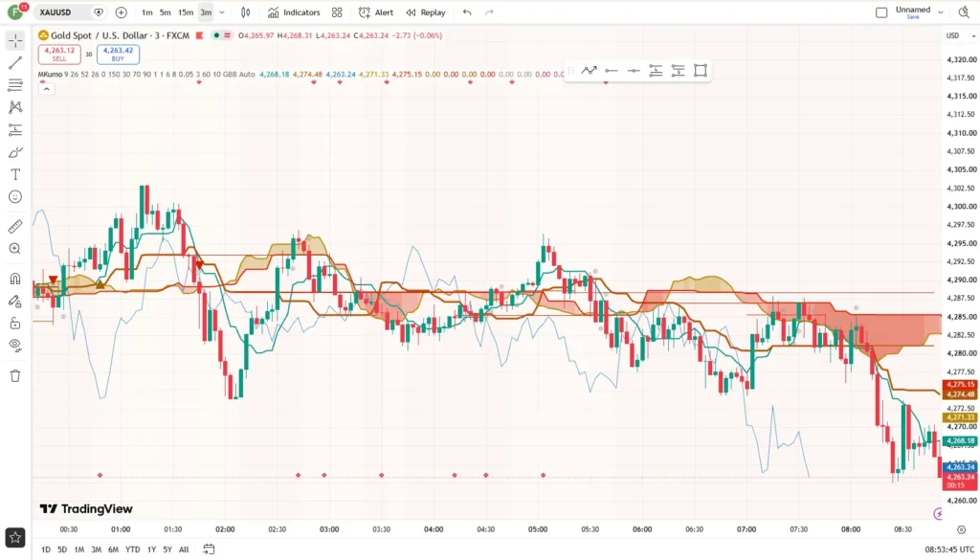Open the user profile avatar menu
This screenshot has width=980, height=560.
coord(15,11)
